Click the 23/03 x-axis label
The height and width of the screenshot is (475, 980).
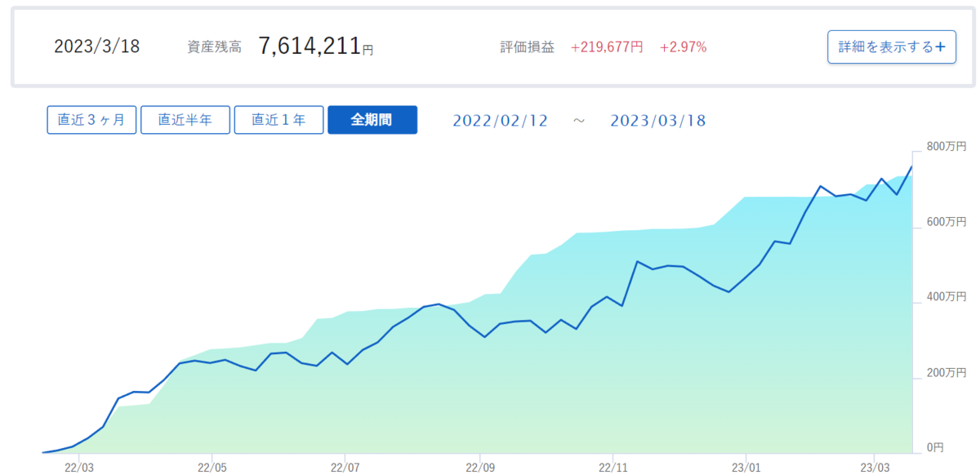(x=875, y=468)
